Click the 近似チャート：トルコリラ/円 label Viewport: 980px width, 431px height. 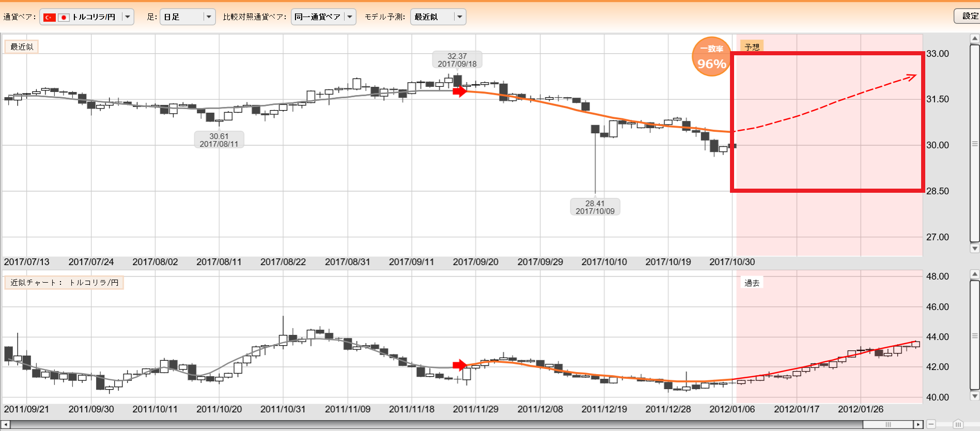pyautogui.click(x=64, y=283)
